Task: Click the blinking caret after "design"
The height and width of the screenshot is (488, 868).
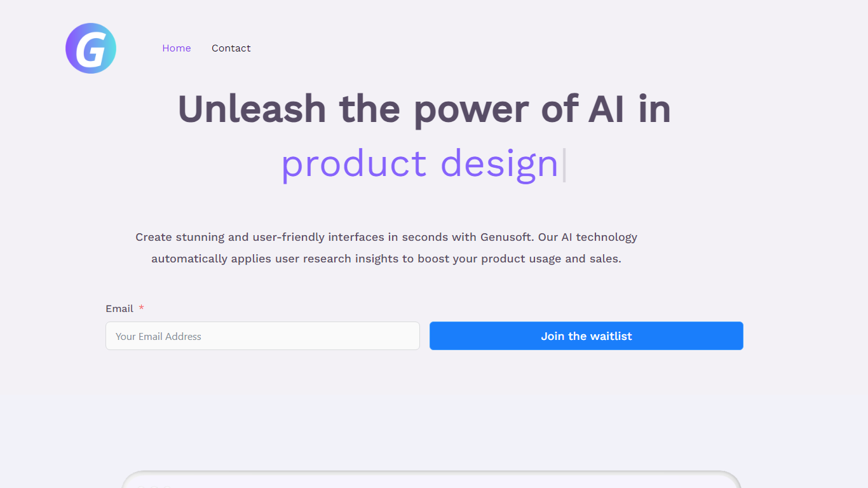Action: pyautogui.click(x=564, y=165)
